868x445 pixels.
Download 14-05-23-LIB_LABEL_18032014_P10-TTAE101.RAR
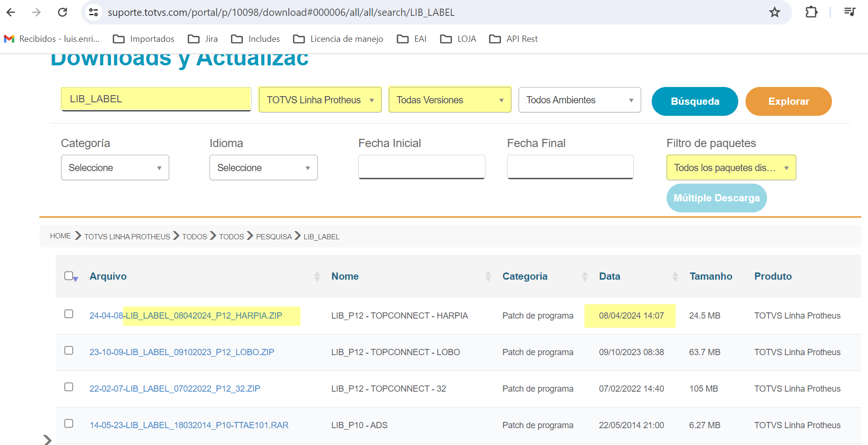[189, 425]
